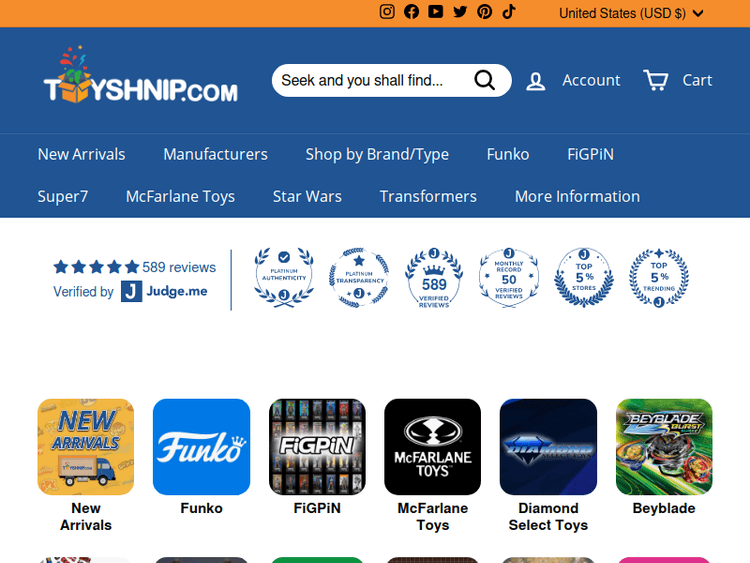The image size is (750, 563).
Task: Open the Instagram social icon
Action: (387, 12)
